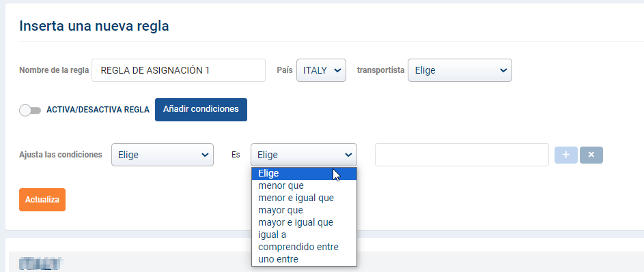Toggle the ACTIVA/DESACTIVA REGLA switch
Image resolution: width=644 pixels, height=272 pixels.
30,110
